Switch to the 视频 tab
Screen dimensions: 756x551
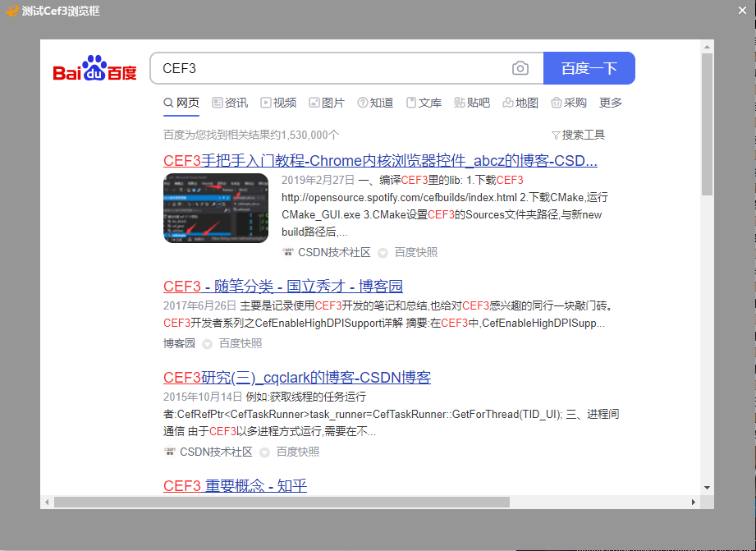[x=279, y=103]
